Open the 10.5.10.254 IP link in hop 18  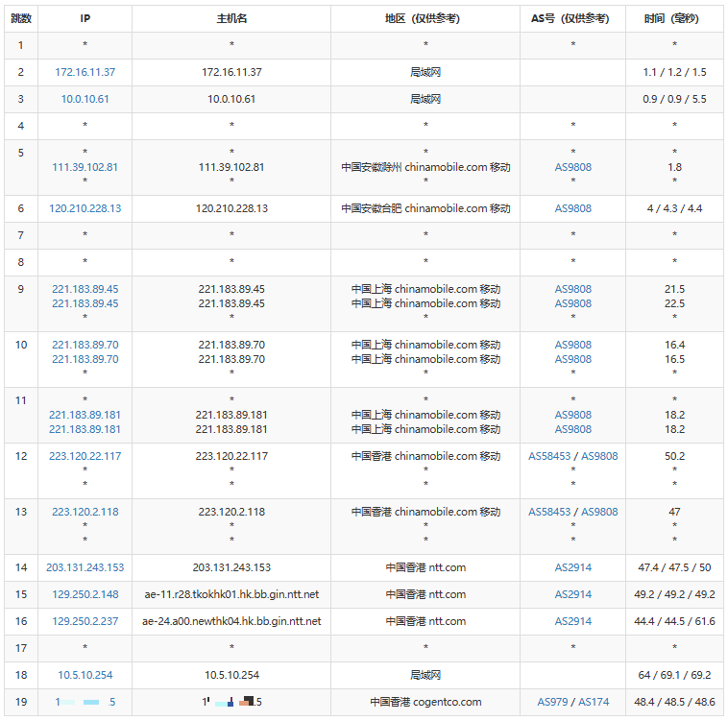85,676
